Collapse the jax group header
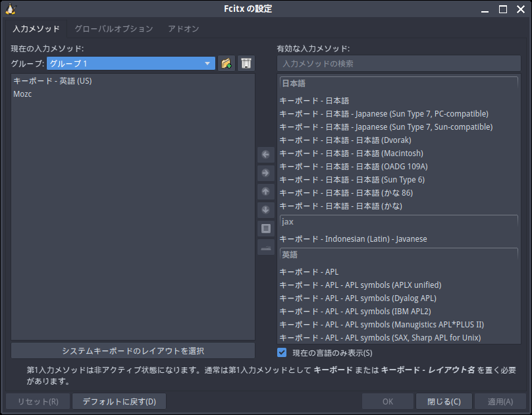Image resolution: width=532 pixels, height=415 pixels. (398, 221)
